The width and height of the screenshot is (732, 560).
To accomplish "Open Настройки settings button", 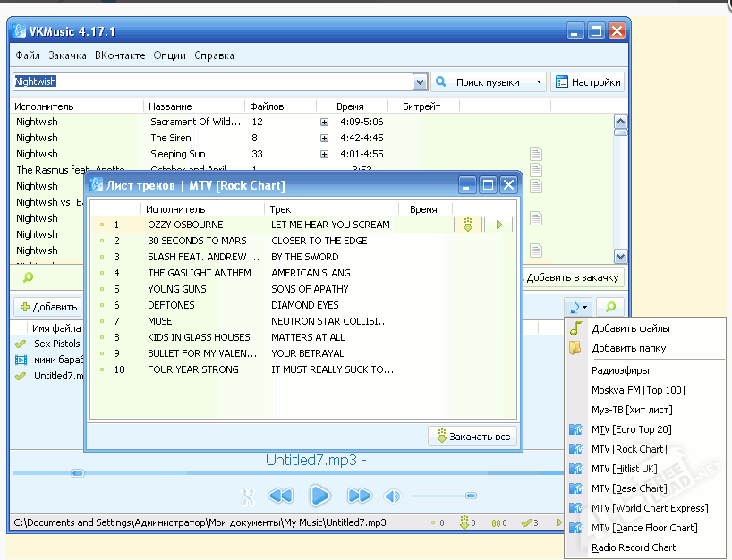I will pos(587,82).
